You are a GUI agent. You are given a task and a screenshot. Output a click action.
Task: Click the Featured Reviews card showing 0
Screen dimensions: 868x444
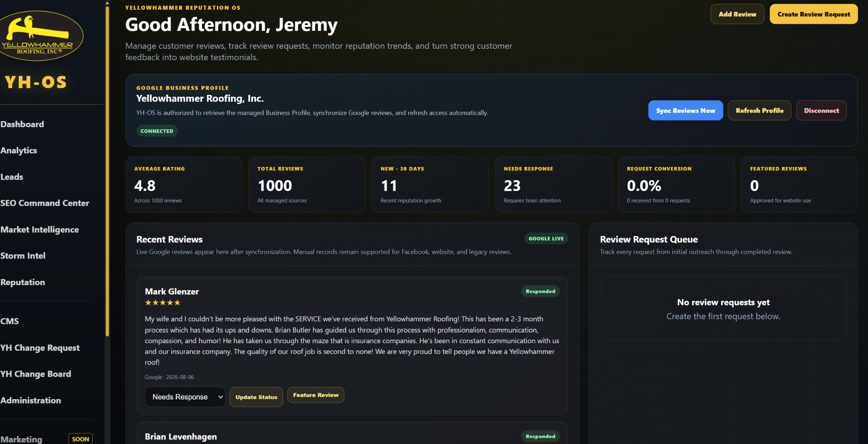800,184
